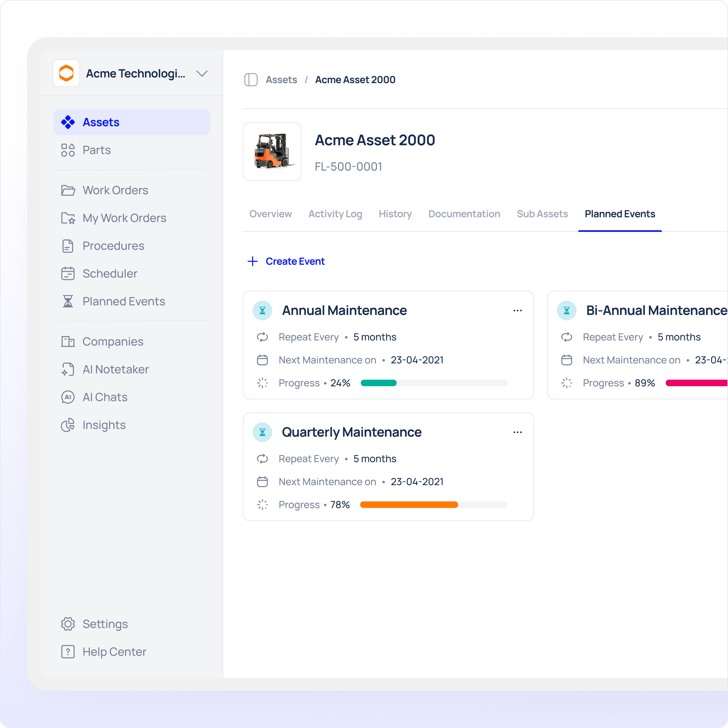Switch to the Documentation tab
Screen dimensions: 728x728
[x=464, y=214]
